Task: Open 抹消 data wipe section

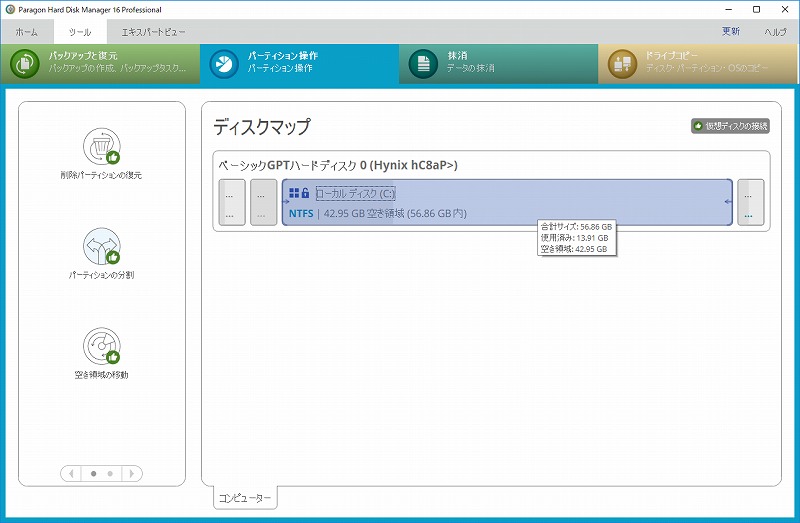Action: click(498, 64)
